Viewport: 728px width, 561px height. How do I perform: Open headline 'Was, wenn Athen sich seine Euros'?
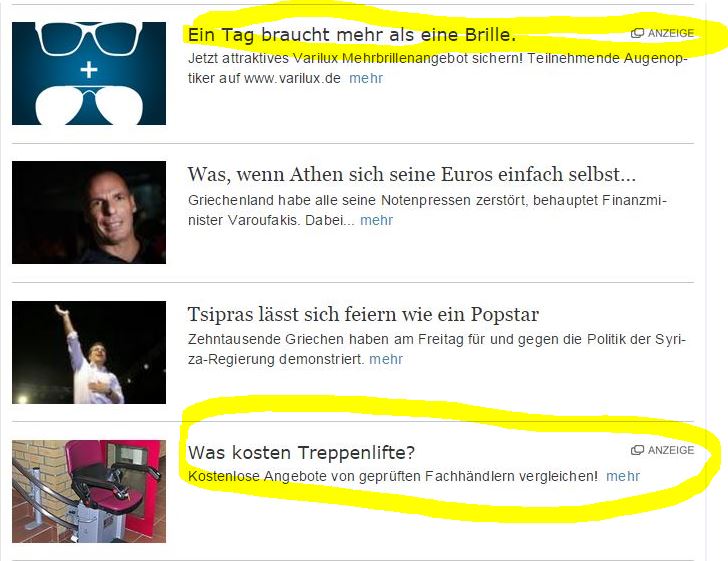click(x=411, y=175)
